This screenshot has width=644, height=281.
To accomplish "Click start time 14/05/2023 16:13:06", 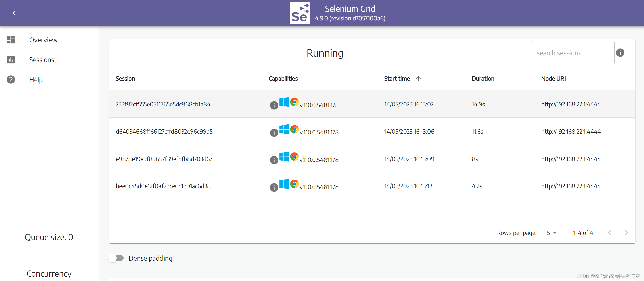I will pyautogui.click(x=409, y=131).
